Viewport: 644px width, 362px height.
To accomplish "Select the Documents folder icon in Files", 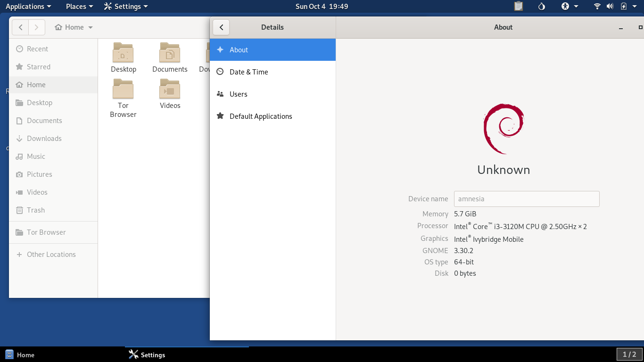I will point(170,52).
